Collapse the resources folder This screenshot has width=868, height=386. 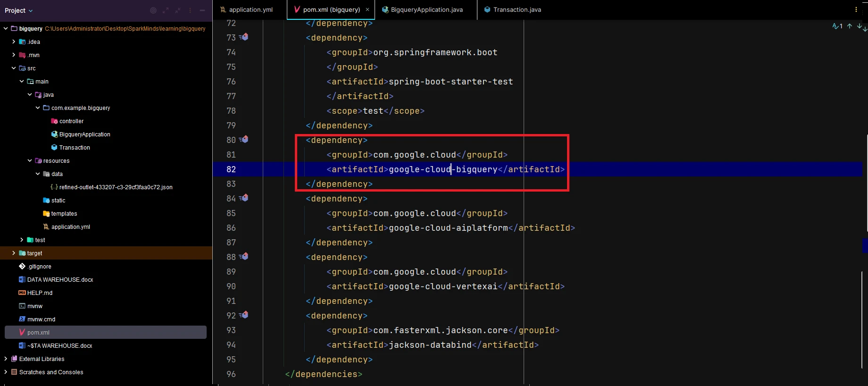30,161
